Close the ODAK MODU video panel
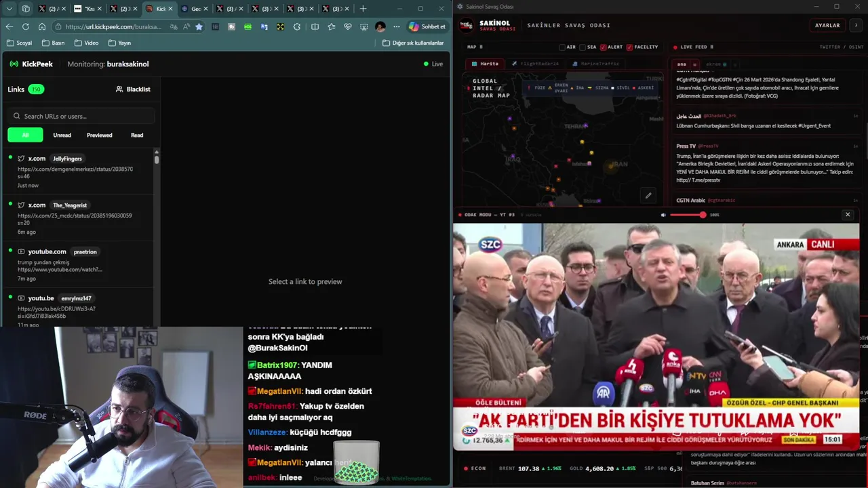Viewport: 868px width, 488px height. tap(847, 215)
